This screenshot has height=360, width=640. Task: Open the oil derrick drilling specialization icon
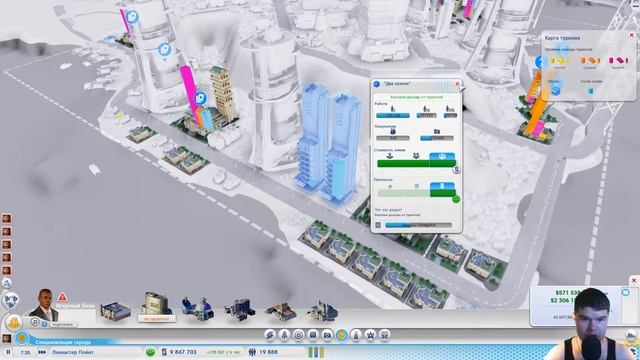(x=284, y=336)
